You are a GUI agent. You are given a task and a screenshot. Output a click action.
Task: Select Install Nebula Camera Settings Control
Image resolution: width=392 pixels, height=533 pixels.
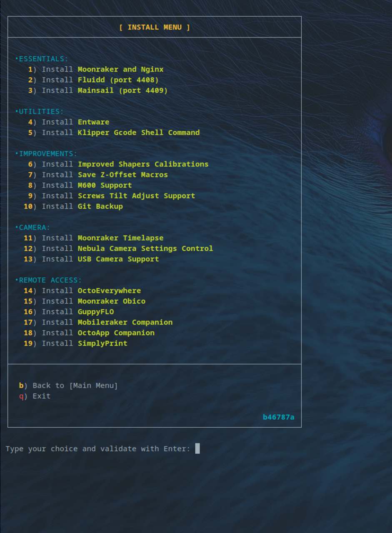(118, 248)
